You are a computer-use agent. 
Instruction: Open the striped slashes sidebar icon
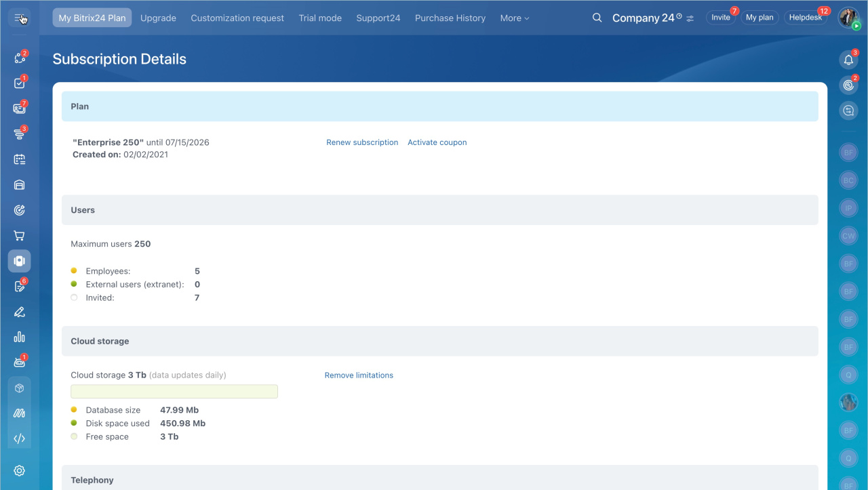[19, 413]
